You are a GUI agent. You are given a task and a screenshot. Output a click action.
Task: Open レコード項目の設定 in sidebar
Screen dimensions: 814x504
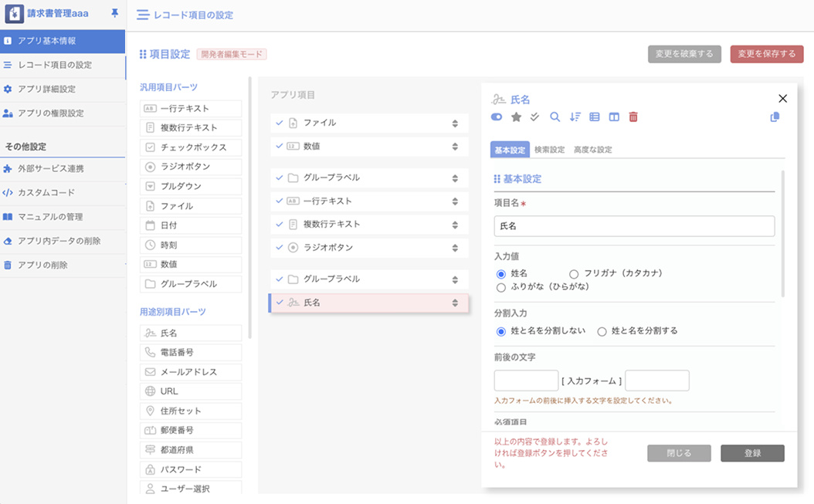coord(63,65)
